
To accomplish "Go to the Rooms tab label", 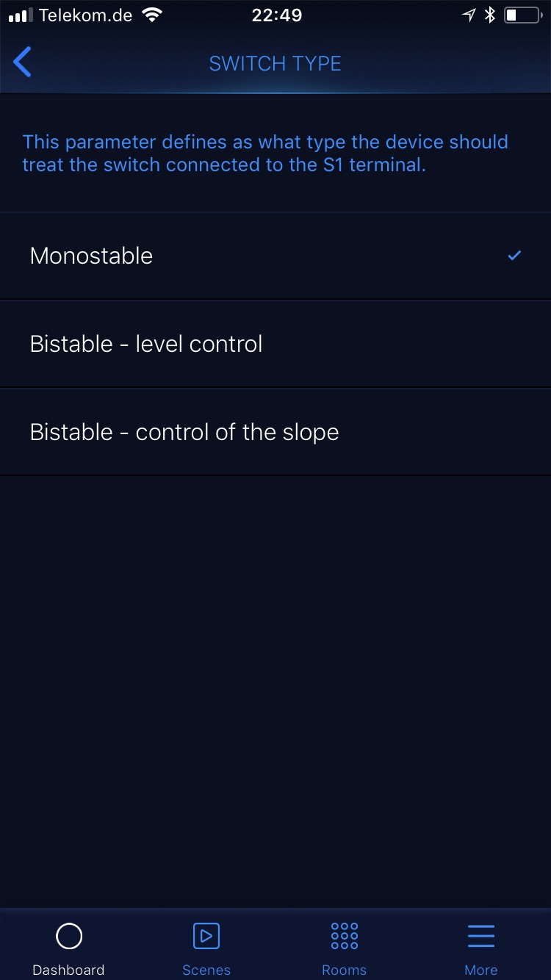I will click(x=344, y=970).
